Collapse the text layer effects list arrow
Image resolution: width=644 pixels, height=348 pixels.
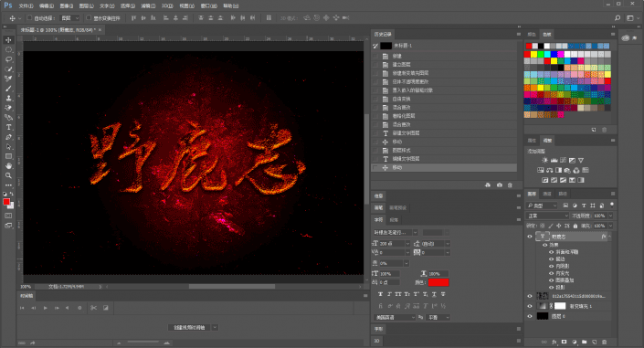coord(609,237)
